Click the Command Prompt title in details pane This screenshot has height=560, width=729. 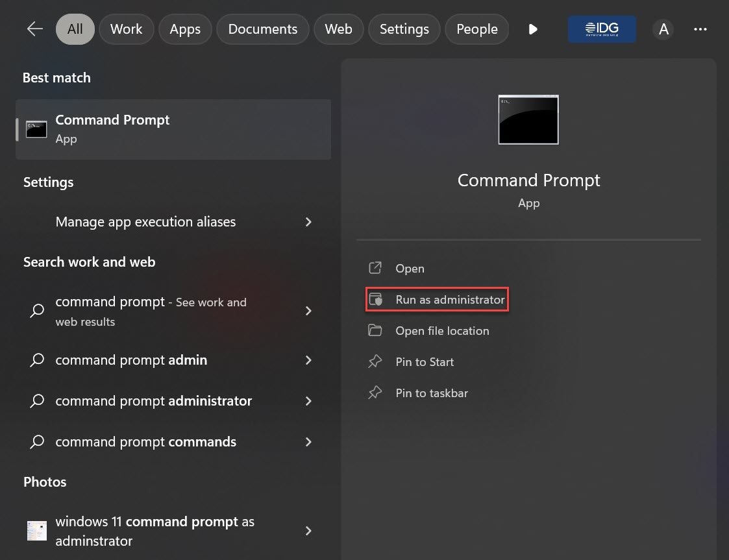click(x=528, y=180)
